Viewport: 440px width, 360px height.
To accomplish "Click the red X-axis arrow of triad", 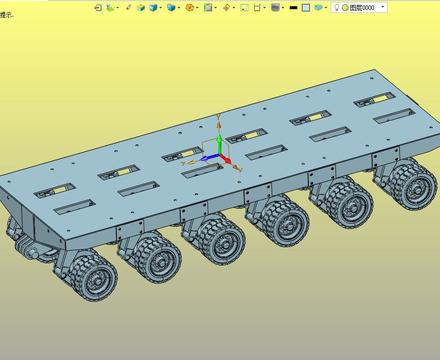I will [226, 159].
